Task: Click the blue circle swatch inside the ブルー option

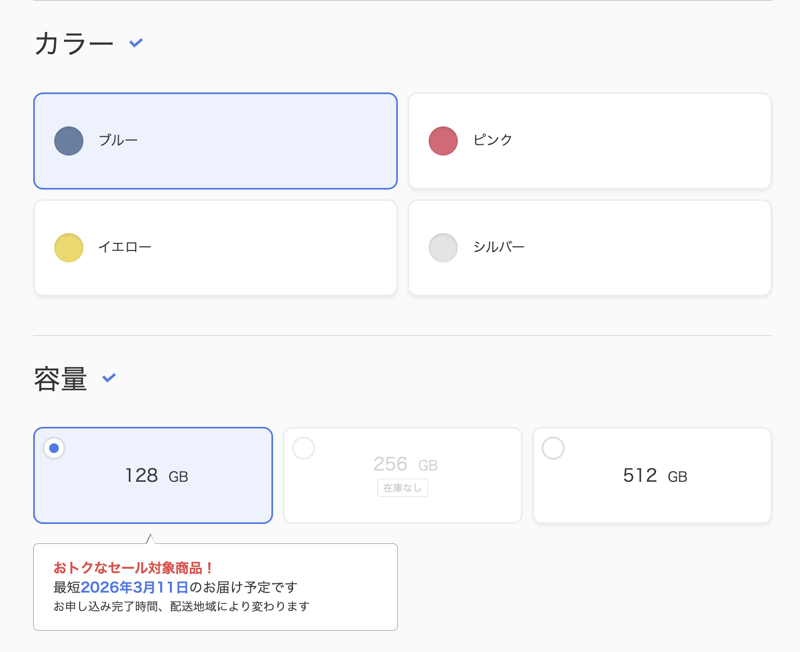Action: (x=67, y=141)
